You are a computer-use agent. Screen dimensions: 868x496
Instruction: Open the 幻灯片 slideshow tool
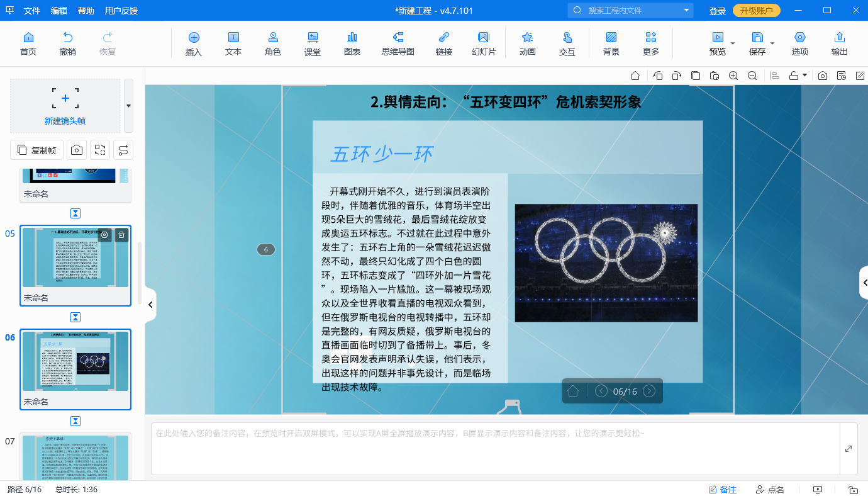click(x=484, y=43)
